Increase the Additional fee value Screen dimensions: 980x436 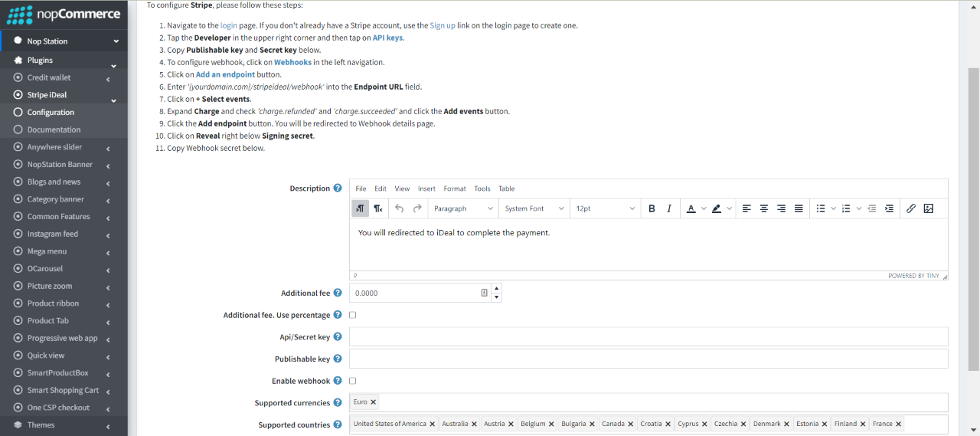(496, 289)
